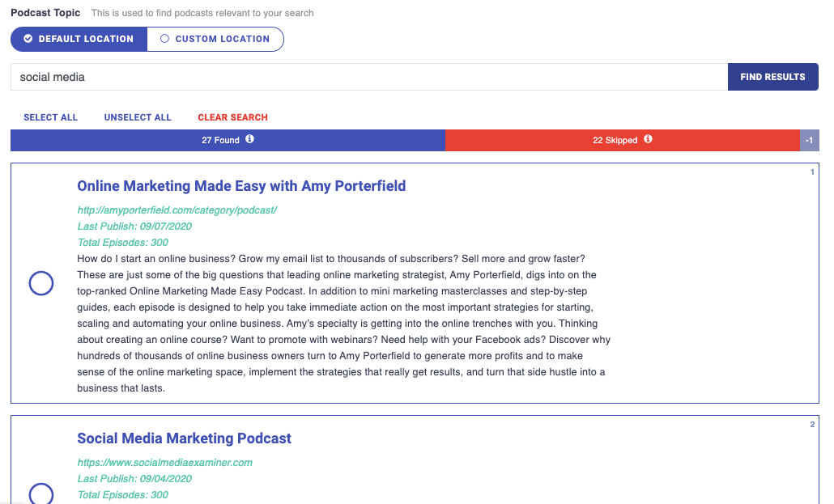Click Total Episodes: 300 in Amy Porterfield card
Image resolution: width=834 pixels, height=504 pixels.
(123, 243)
